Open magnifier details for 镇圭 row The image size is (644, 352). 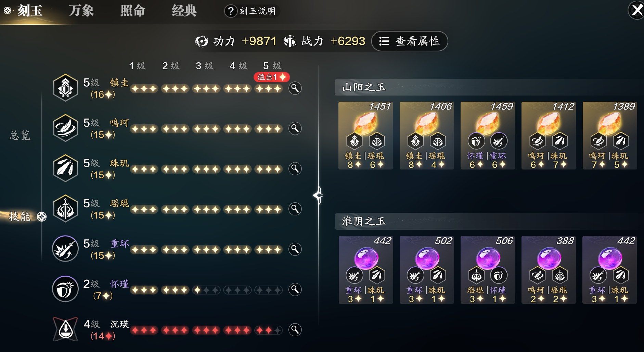coord(295,88)
